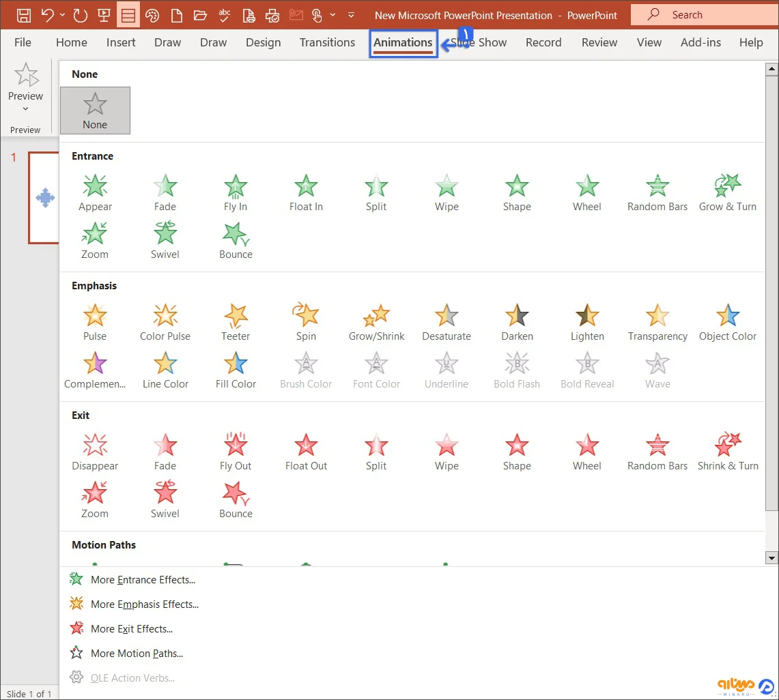The image size is (779, 700).
Task: Choose the Transparency emphasis effect
Action: (x=657, y=323)
